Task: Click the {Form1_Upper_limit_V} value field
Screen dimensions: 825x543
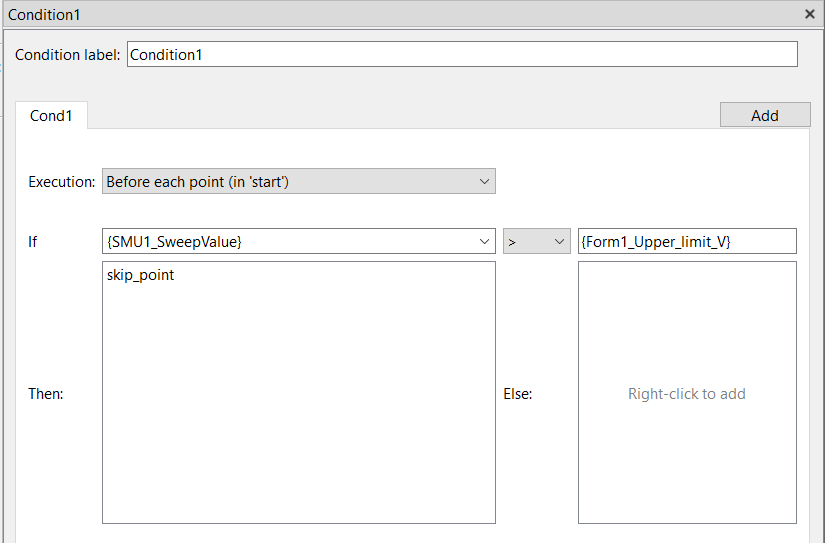Action: click(687, 242)
